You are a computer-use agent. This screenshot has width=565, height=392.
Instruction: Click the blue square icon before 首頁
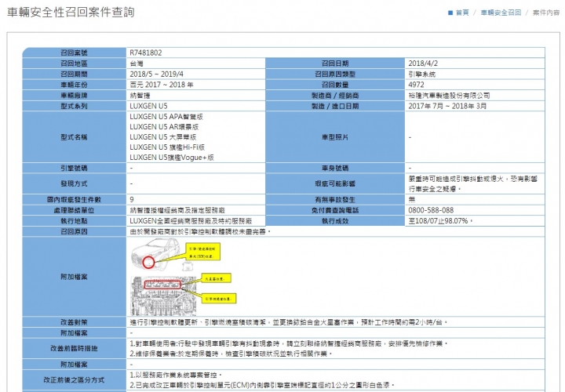click(450, 13)
